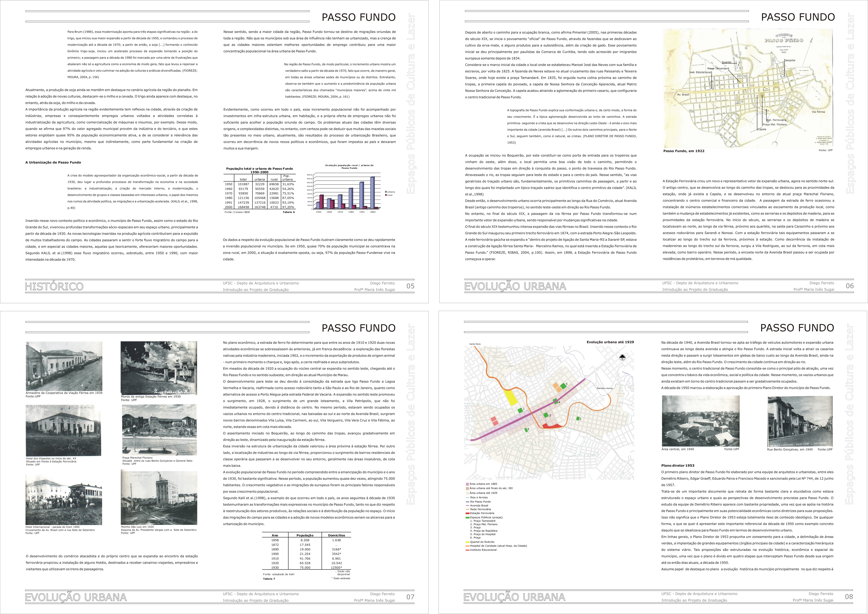
Task: Click the red 'Estação Ferroviária' legend swatch
Action: coord(468,513)
